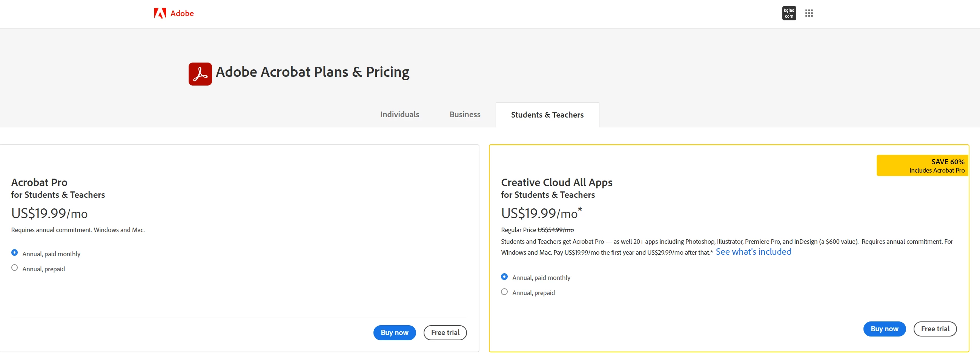
Task: Open the apps grid menu icon
Action: [809, 13]
